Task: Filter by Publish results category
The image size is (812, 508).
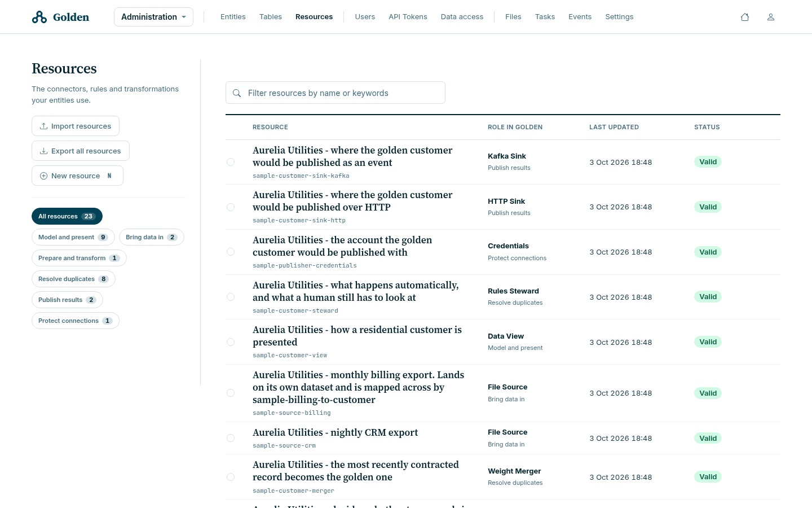Action: [67, 300]
